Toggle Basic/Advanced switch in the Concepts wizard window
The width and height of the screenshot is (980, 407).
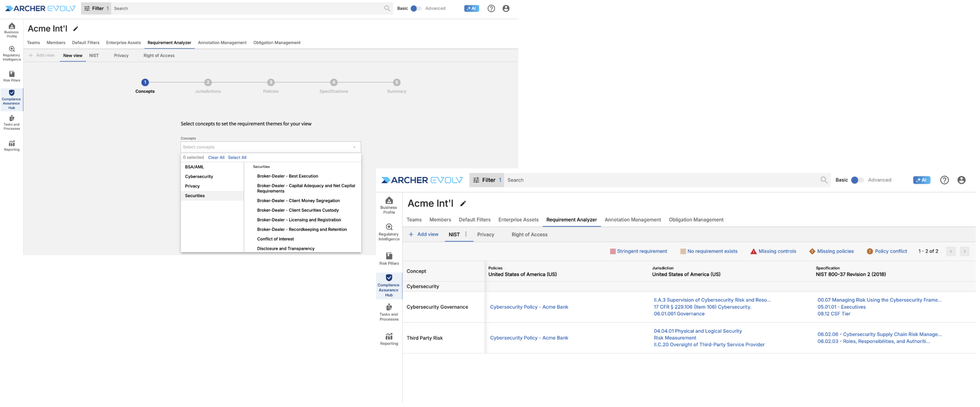[416, 9]
